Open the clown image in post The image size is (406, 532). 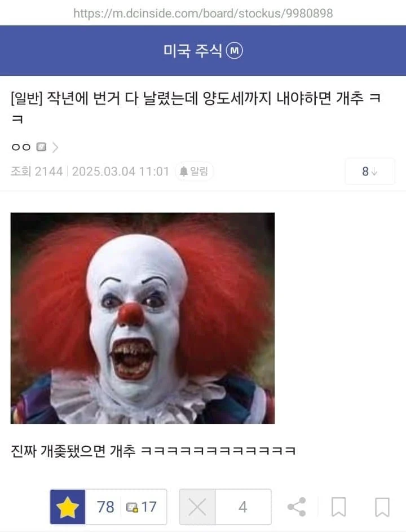tap(143, 318)
